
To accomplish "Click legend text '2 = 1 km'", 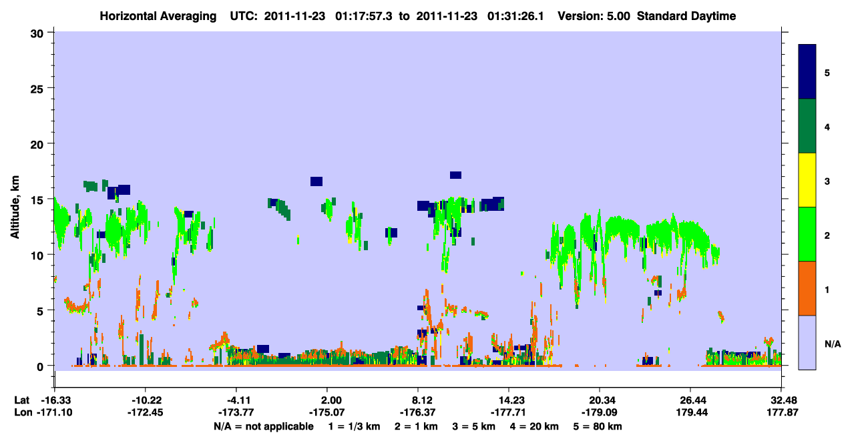I will pyautogui.click(x=418, y=426).
